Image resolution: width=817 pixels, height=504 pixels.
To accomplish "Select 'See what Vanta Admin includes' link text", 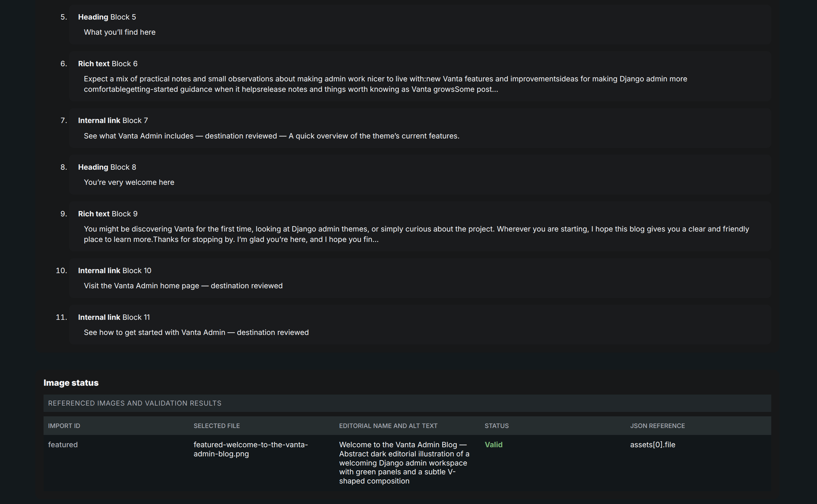I will (139, 136).
